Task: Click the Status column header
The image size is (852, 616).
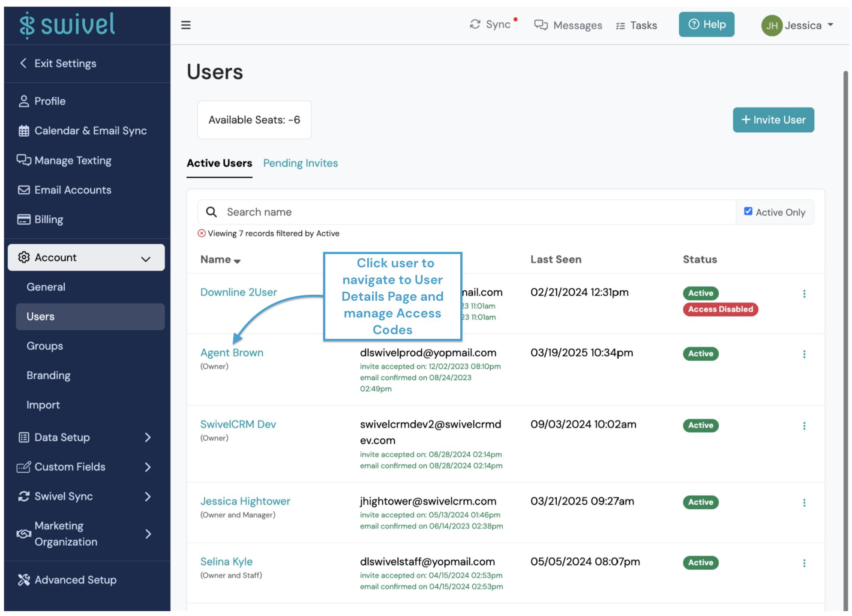Action: click(x=700, y=260)
